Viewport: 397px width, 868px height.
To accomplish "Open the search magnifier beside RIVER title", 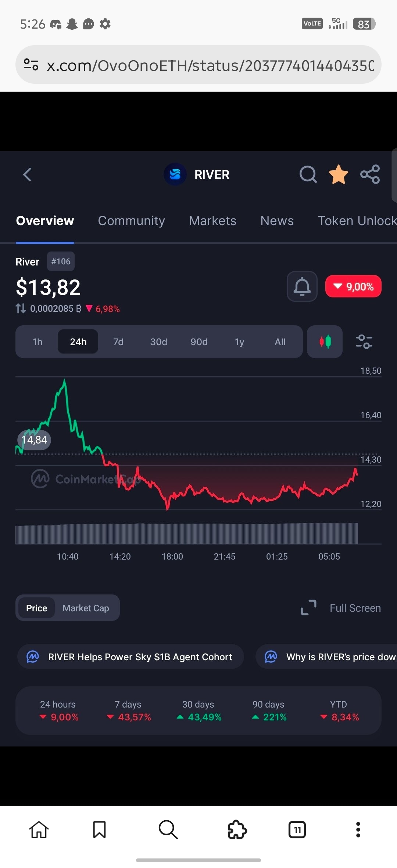I will coord(308,174).
